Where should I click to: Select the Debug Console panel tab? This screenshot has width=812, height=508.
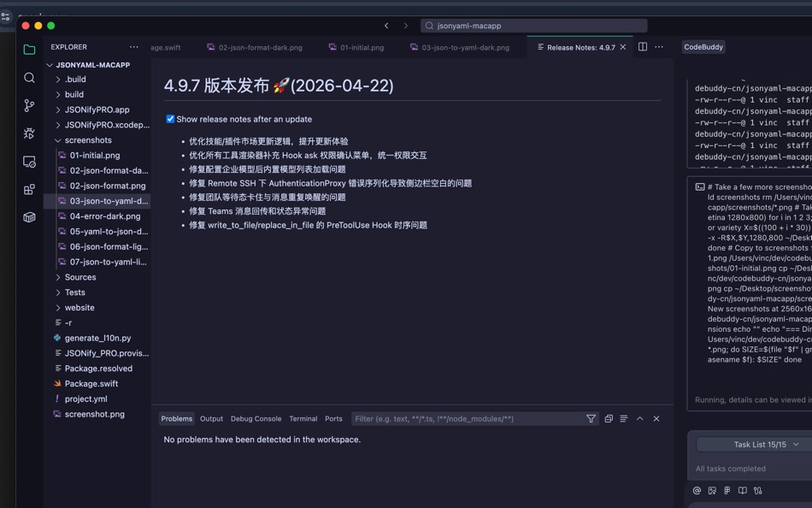[256, 419]
